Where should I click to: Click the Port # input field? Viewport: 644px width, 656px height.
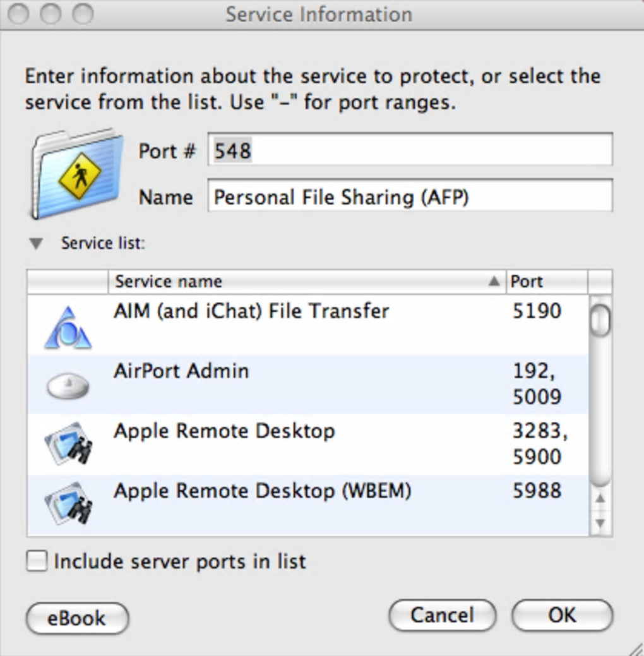click(x=410, y=150)
